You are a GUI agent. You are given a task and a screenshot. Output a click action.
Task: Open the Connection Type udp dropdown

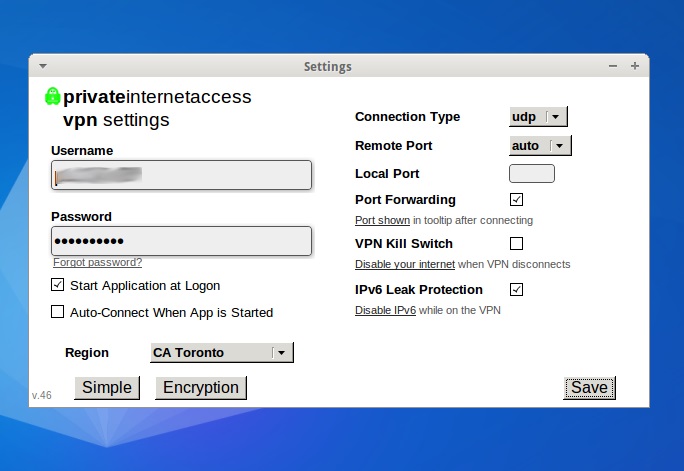pyautogui.click(x=538, y=117)
